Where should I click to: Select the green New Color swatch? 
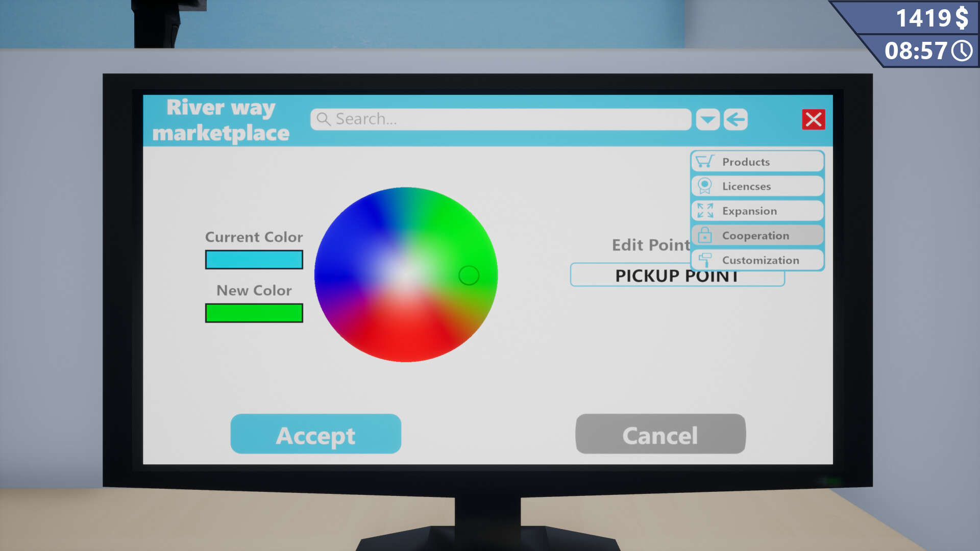point(254,312)
